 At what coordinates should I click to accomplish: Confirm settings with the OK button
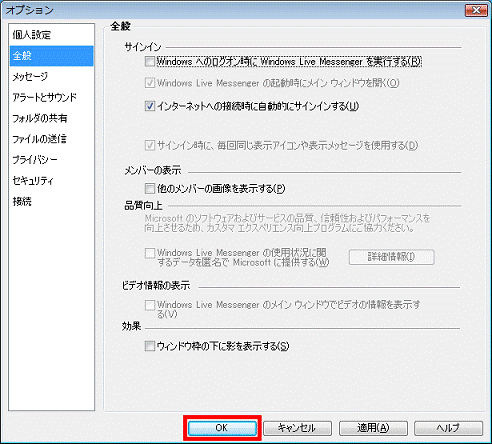click(222, 428)
